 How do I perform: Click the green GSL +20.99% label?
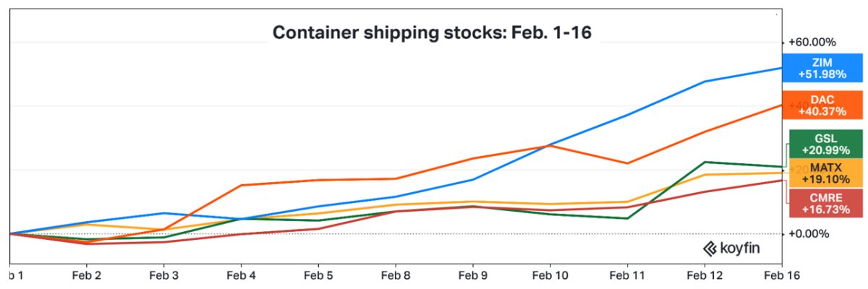click(825, 143)
